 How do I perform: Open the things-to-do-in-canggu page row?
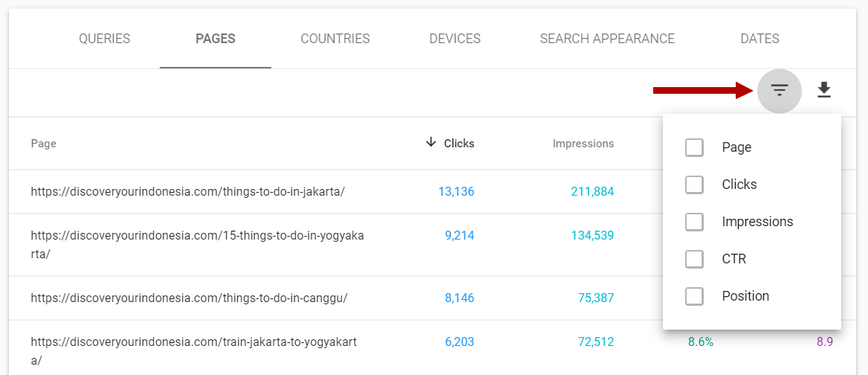[189, 298]
